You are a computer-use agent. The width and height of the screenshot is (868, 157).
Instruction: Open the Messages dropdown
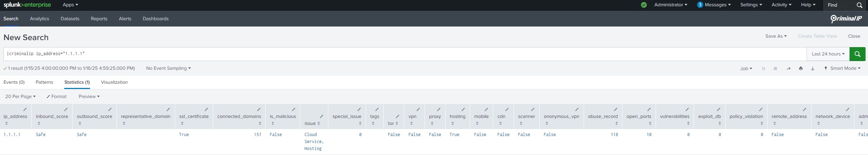click(714, 5)
